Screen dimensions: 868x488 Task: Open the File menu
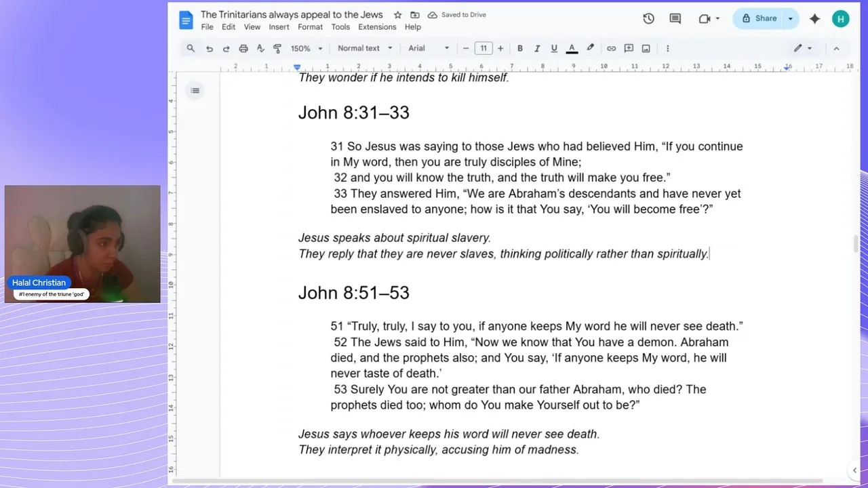click(207, 27)
